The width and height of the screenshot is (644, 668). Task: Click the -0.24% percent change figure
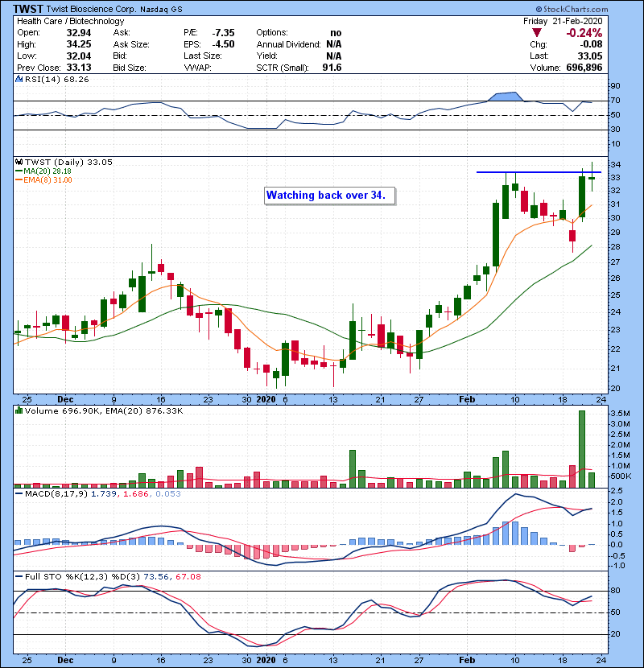point(584,33)
